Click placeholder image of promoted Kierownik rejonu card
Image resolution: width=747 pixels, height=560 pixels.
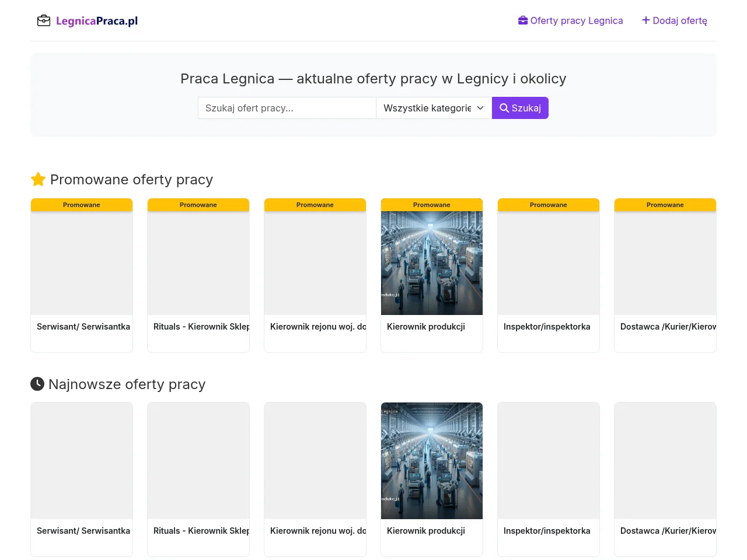click(315, 263)
